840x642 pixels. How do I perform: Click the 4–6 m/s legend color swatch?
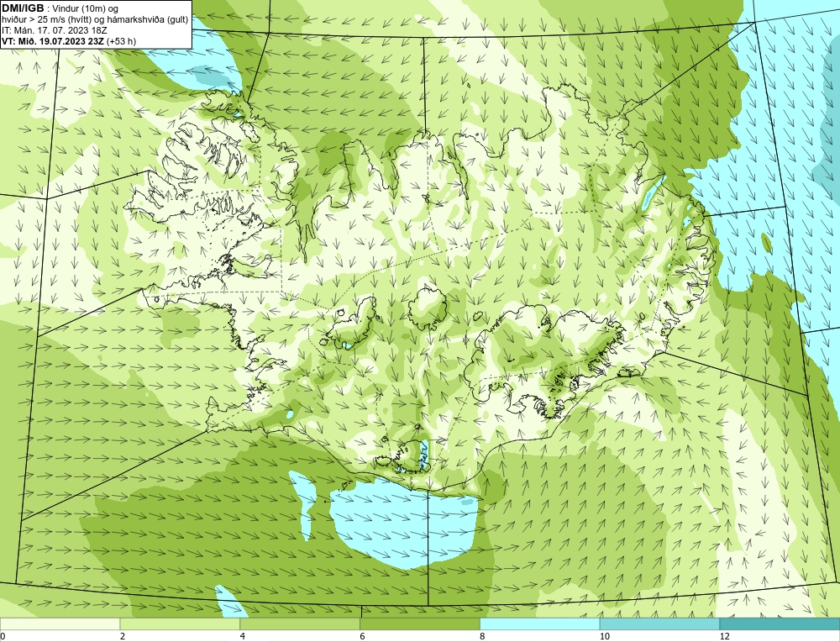tap(300, 624)
